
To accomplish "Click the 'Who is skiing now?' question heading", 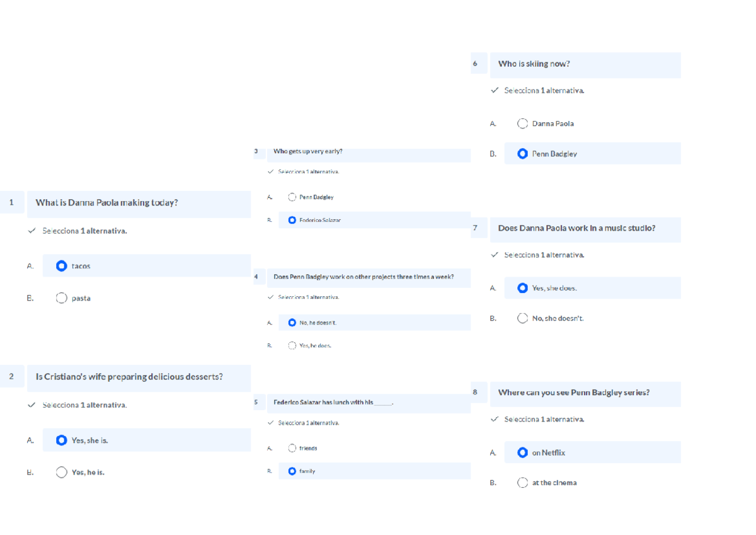I will [534, 64].
